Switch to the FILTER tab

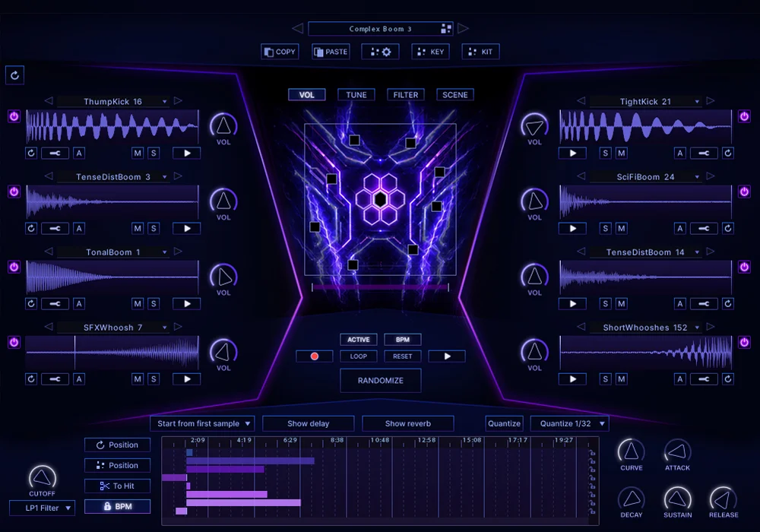tap(406, 95)
